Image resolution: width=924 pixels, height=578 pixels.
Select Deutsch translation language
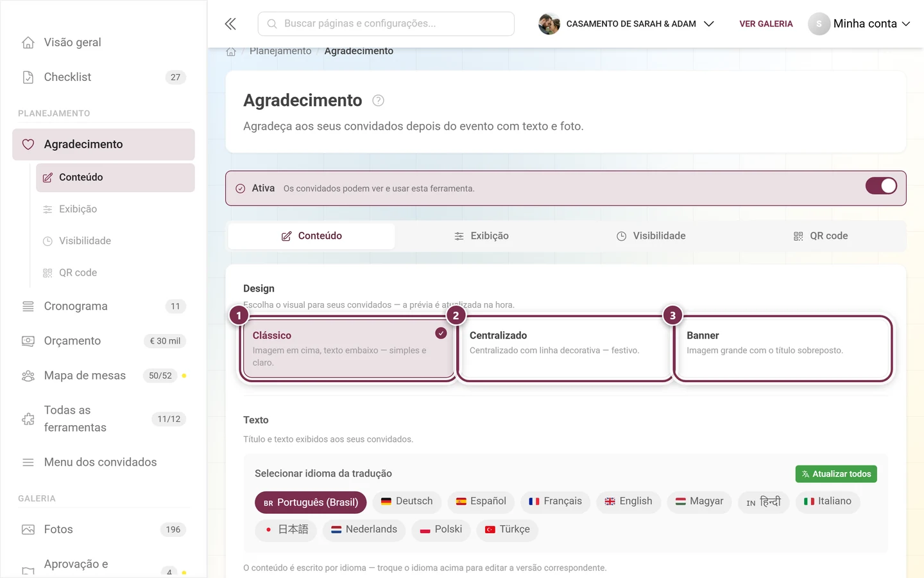[x=407, y=502]
